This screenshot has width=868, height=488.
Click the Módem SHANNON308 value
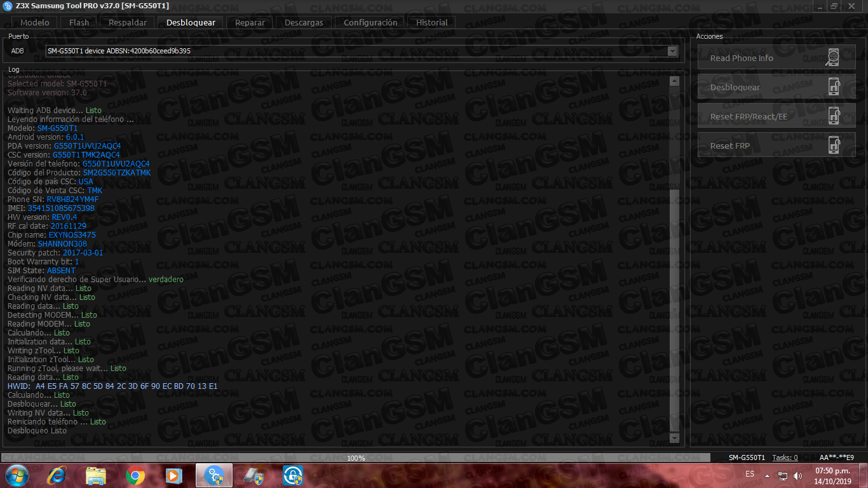pyautogui.click(x=62, y=244)
